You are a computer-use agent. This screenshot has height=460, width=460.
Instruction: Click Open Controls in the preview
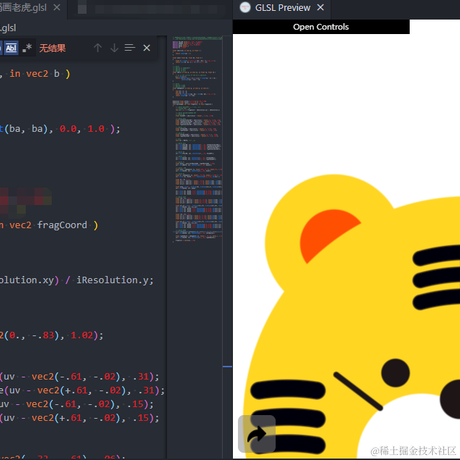pos(321,27)
